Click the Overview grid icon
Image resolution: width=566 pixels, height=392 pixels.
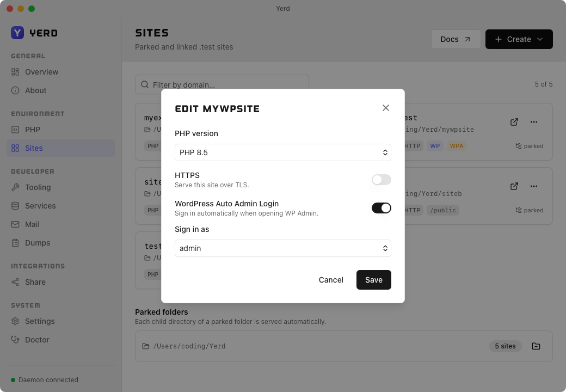[15, 72]
